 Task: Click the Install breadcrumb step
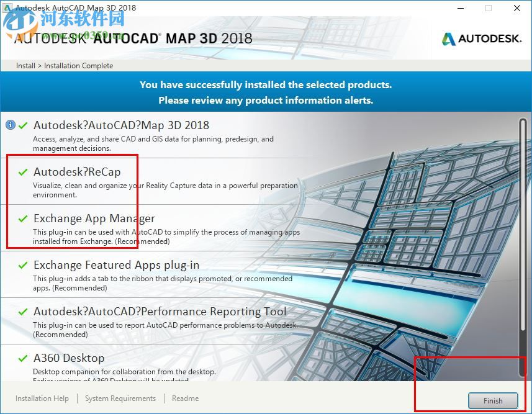coord(25,66)
